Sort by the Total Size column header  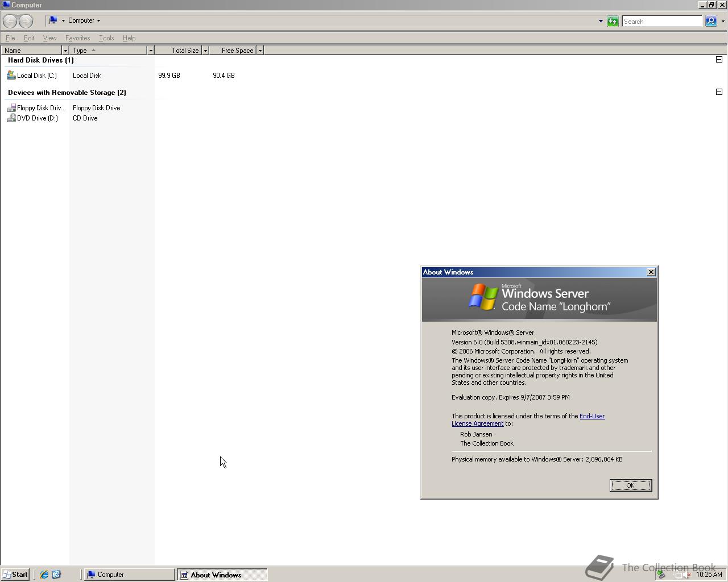pyautogui.click(x=178, y=51)
